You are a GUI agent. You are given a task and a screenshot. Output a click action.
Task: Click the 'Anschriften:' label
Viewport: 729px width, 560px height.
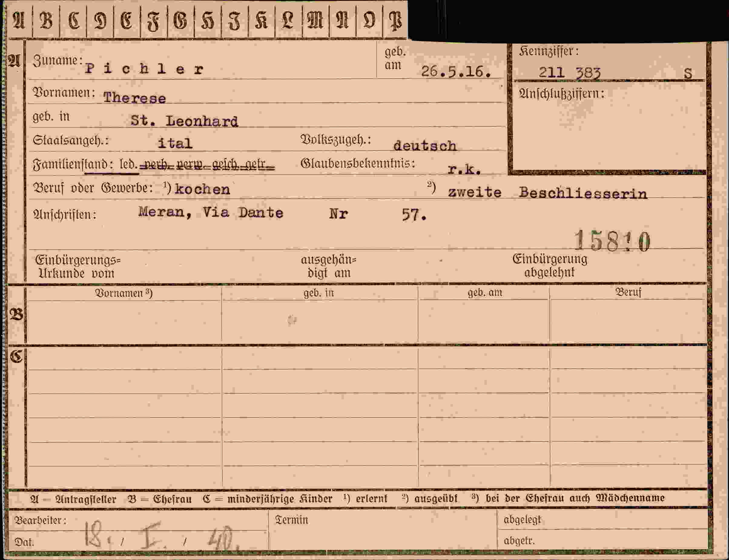pos(65,214)
